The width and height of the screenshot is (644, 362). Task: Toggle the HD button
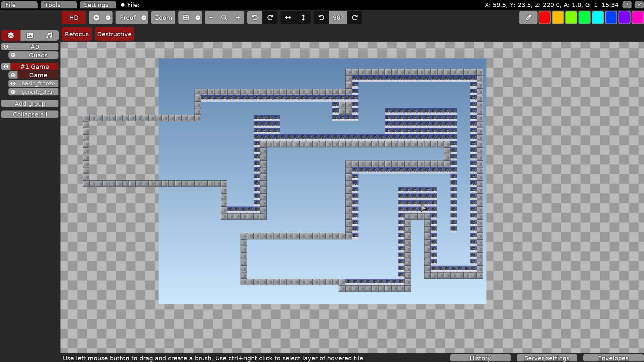[x=74, y=18]
